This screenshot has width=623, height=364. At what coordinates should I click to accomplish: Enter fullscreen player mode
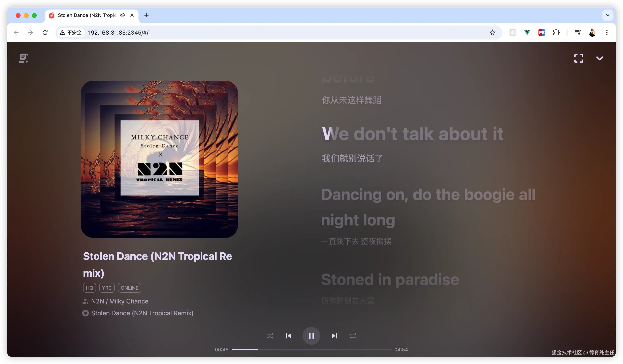[x=579, y=58]
